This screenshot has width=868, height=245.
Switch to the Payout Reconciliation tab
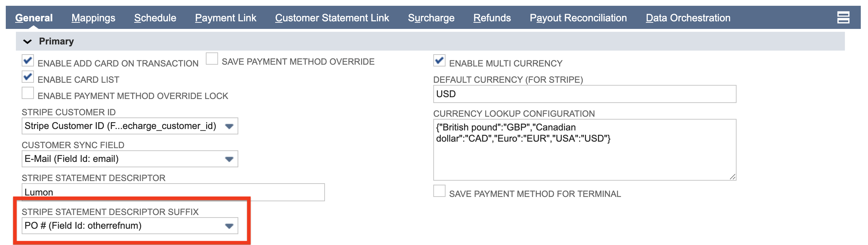(x=578, y=18)
